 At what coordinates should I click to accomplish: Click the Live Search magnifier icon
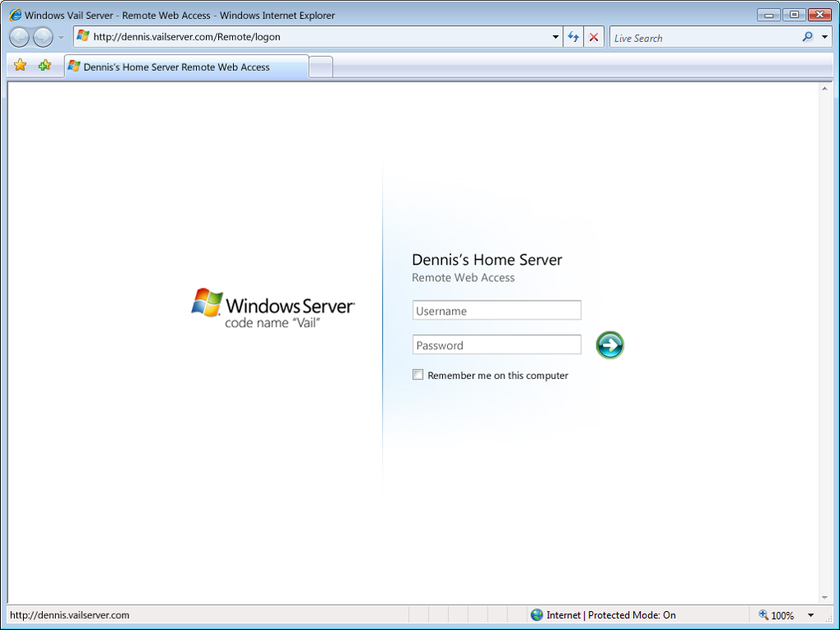pos(807,37)
